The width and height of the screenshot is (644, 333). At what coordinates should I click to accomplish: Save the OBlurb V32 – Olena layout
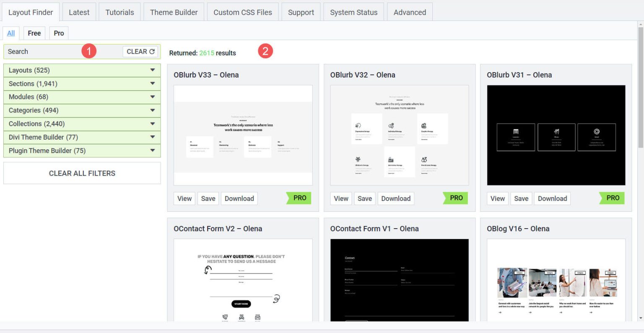click(364, 198)
